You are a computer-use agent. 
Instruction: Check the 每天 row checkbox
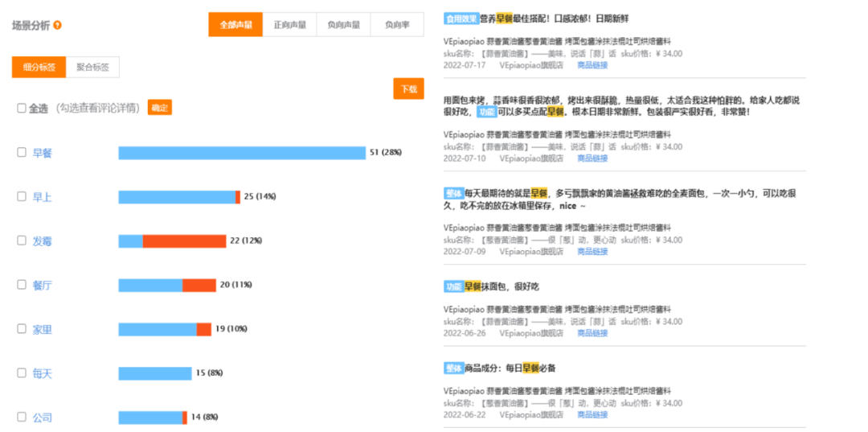coord(22,372)
